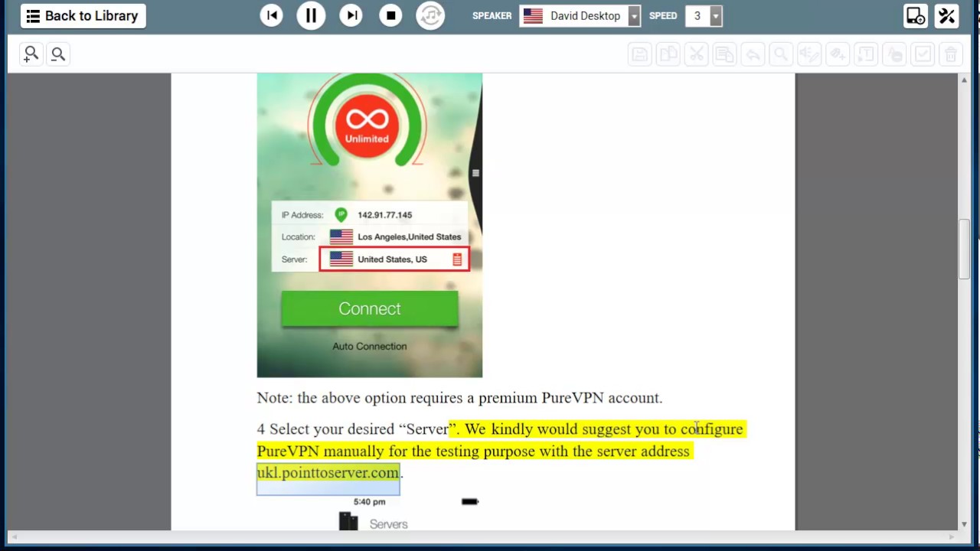
Task: Click the Auto Connection text in the image
Action: [x=370, y=347]
